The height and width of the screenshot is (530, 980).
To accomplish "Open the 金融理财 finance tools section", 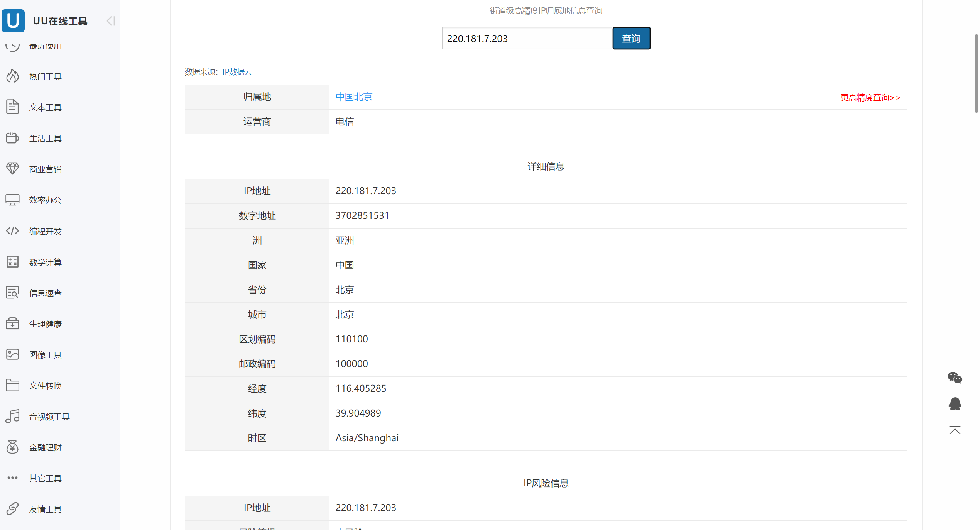I will 45,447.
